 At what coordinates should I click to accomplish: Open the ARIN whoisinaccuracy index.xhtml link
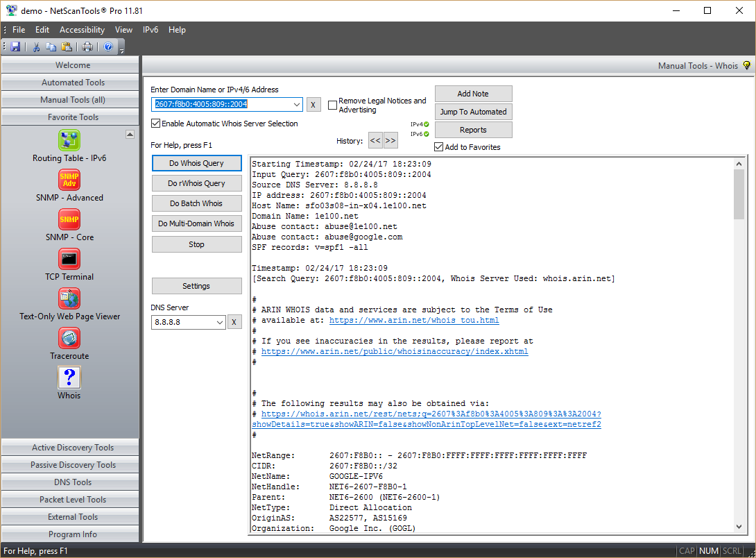click(x=395, y=352)
